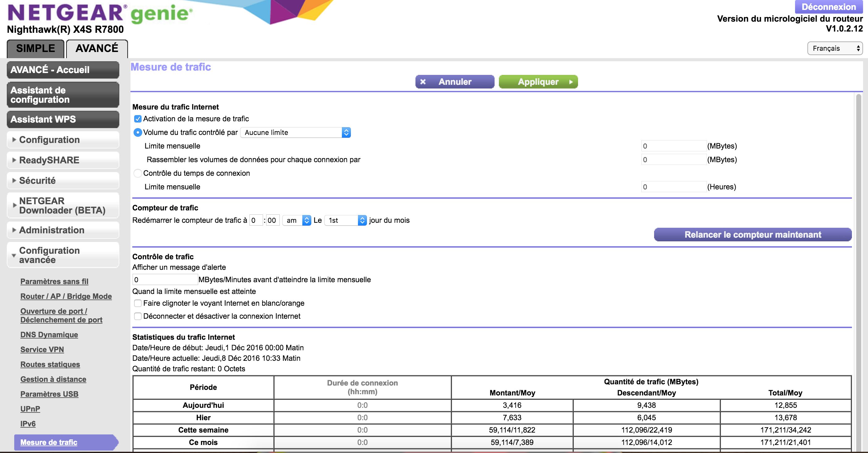Image resolution: width=868 pixels, height=453 pixels.
Task: Click the X icon on Annuler button
Action: pos(423,82)
